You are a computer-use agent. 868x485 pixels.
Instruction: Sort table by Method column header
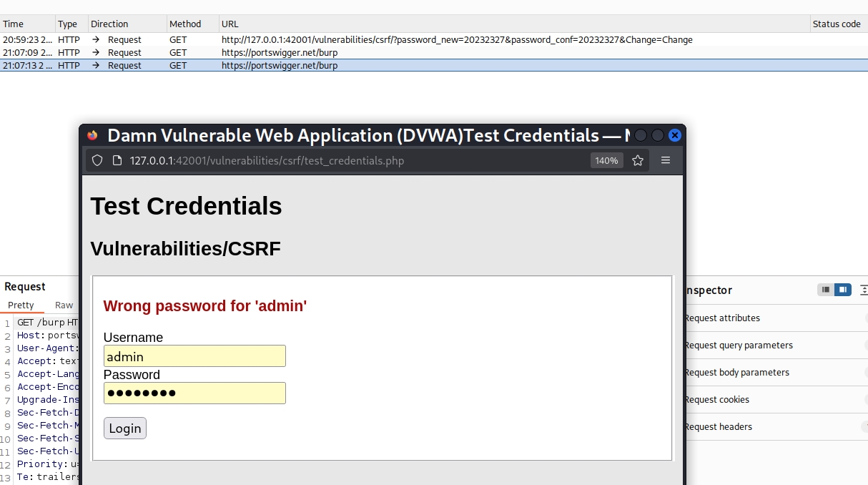tap(192, 24)
